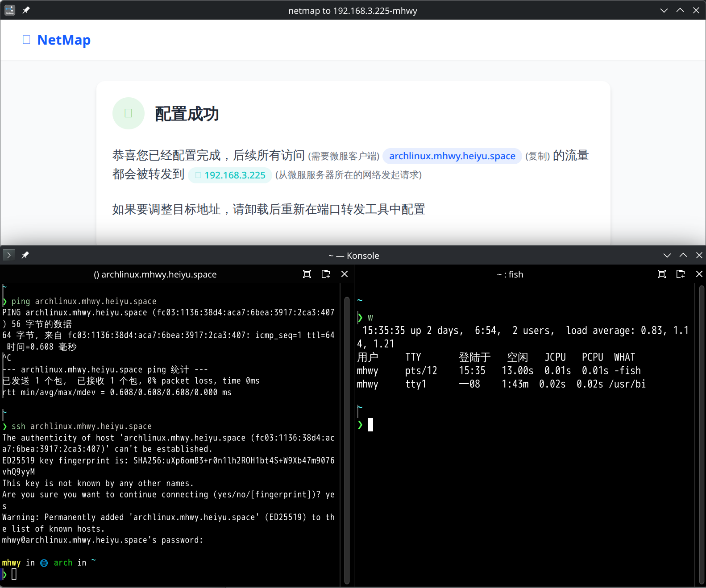Click the green success icon
The image size is (706, 588).
pos(129,113)
